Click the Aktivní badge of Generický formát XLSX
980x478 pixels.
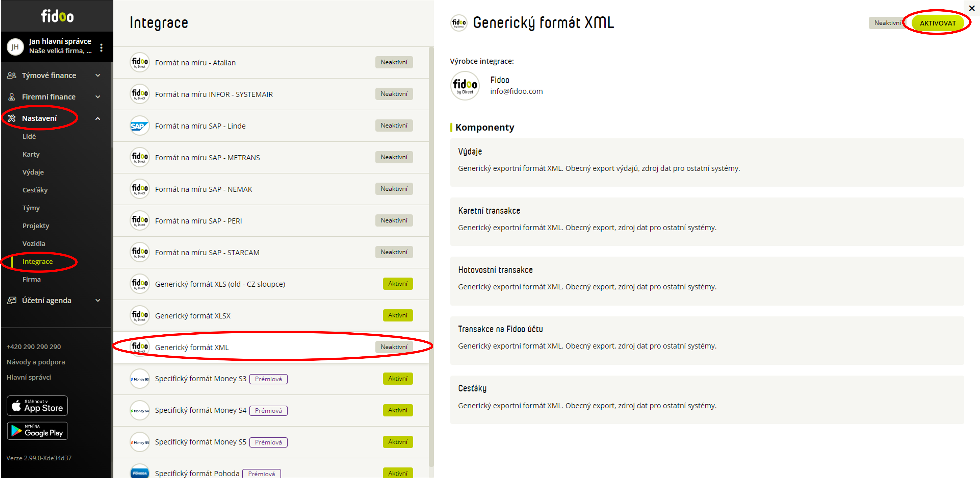(x=398, y=315)
